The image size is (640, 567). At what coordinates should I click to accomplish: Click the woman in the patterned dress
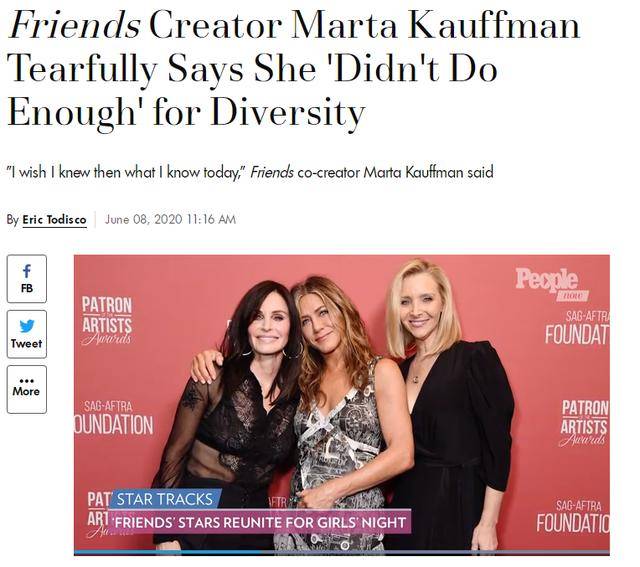[341, 412]
